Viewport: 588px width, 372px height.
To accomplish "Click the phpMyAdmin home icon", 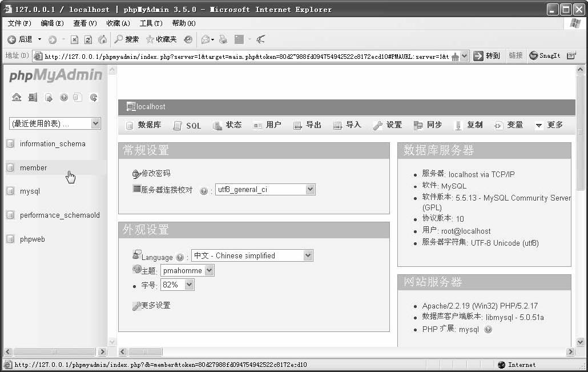I will point(17,98).
